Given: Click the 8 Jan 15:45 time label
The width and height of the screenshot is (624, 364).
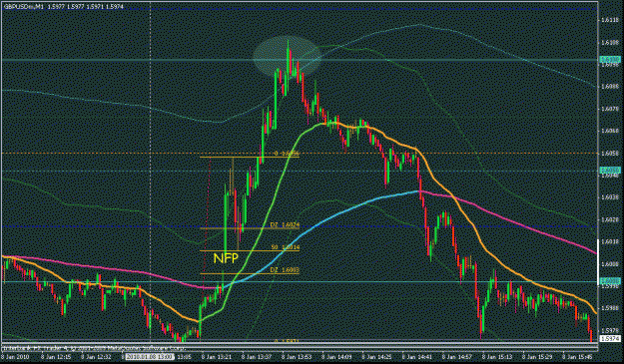Looking at the screenshot, I should point(577,357).
